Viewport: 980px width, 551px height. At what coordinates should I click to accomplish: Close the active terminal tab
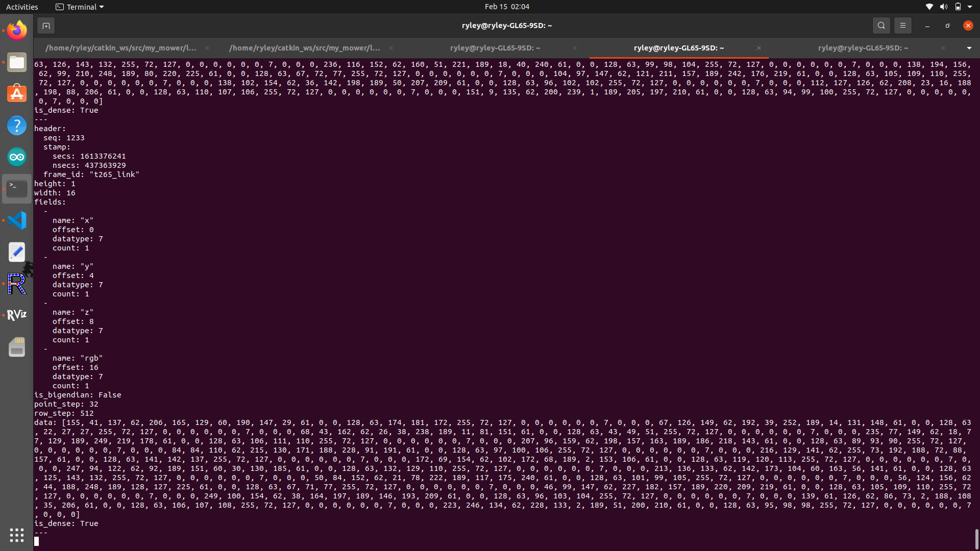pos(759,48)
